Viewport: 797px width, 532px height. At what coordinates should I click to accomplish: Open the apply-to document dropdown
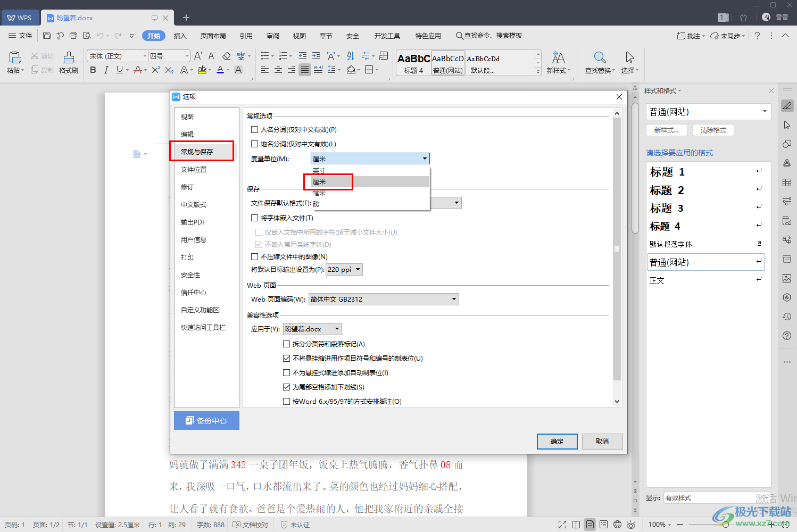(312, 329)
